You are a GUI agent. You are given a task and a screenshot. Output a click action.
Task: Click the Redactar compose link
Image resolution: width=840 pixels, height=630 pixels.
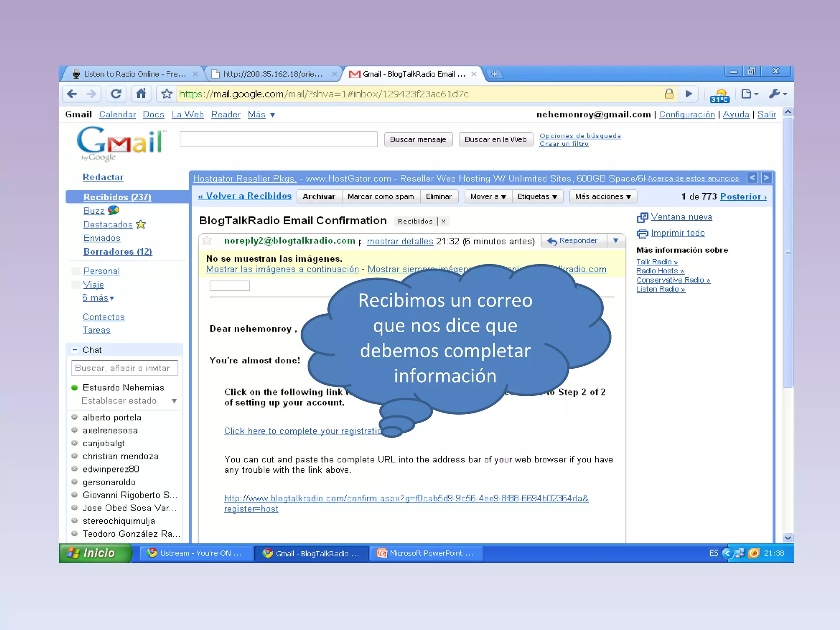pyautogui.click(x=103, y=177)
